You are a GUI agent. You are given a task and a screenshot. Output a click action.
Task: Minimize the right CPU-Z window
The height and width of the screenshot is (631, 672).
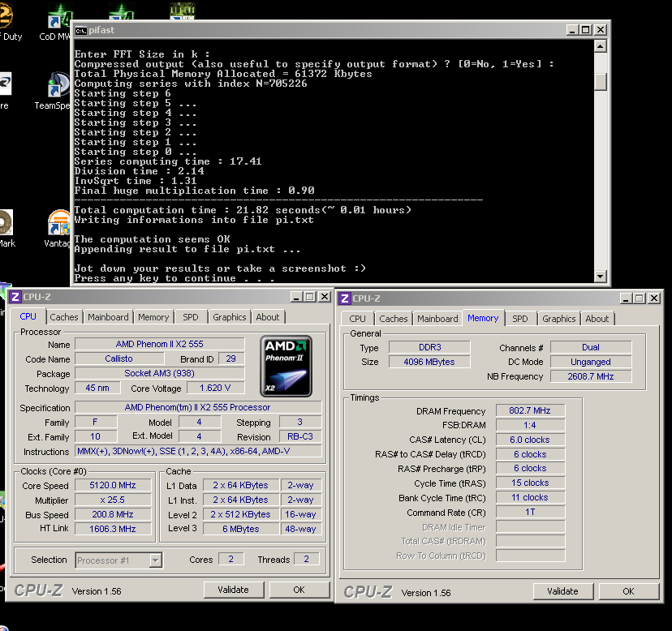click(626, 298)
